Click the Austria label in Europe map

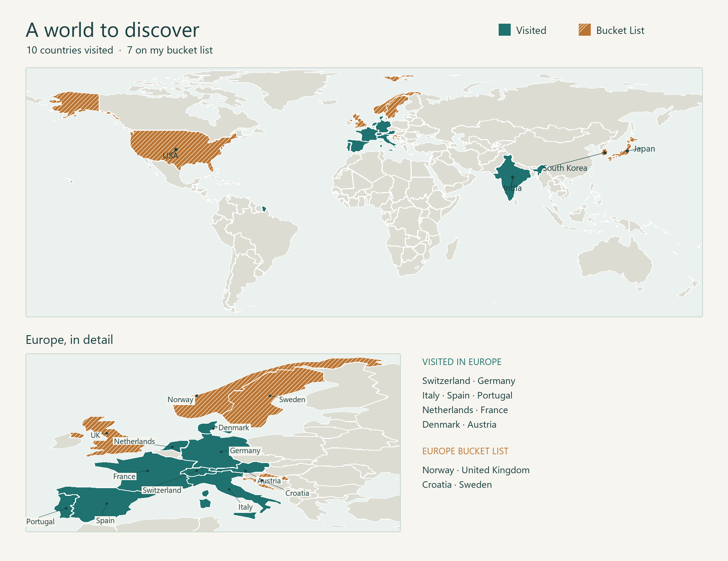point(269,481)
